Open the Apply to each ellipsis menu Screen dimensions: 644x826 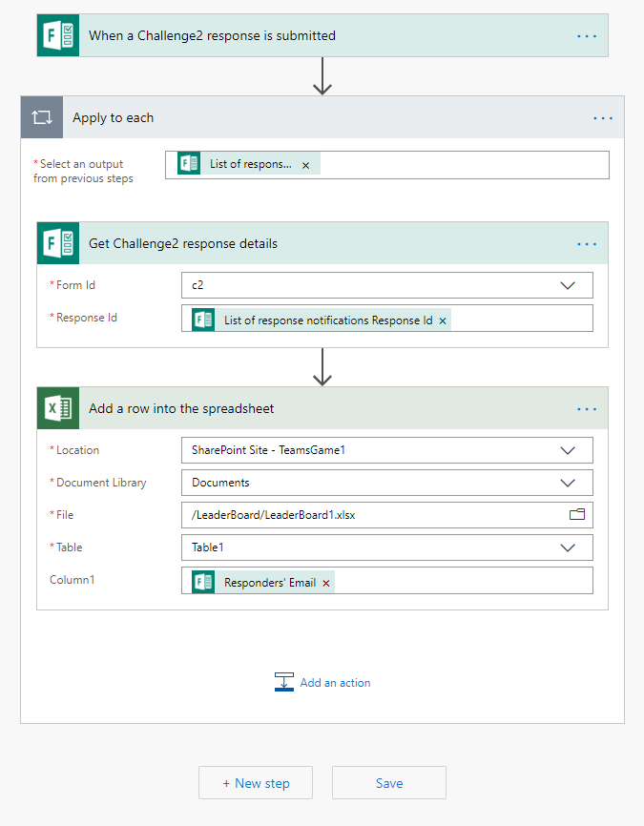pos(602,118)
